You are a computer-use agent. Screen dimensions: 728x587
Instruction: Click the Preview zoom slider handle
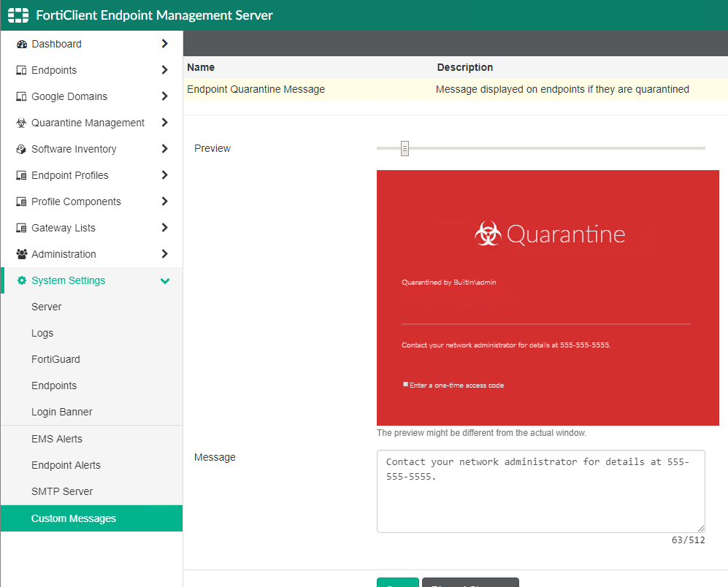pos(405,149)
